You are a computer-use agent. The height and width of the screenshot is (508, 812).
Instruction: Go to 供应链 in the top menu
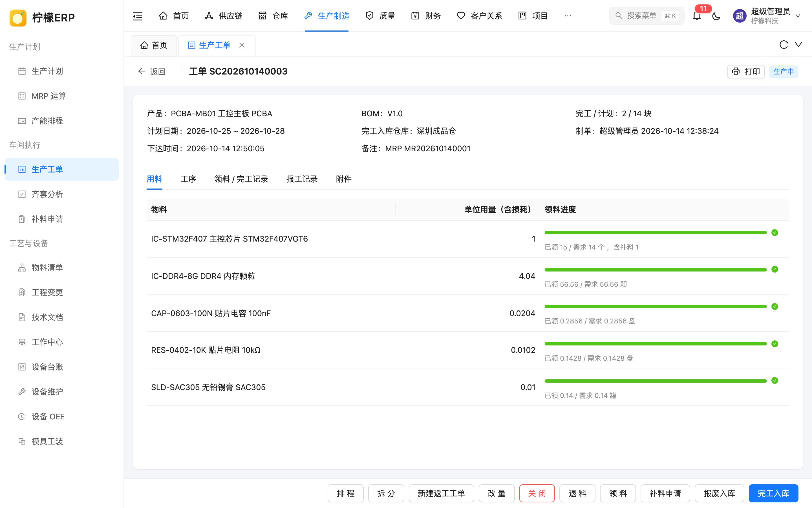(x=224, y=16)
